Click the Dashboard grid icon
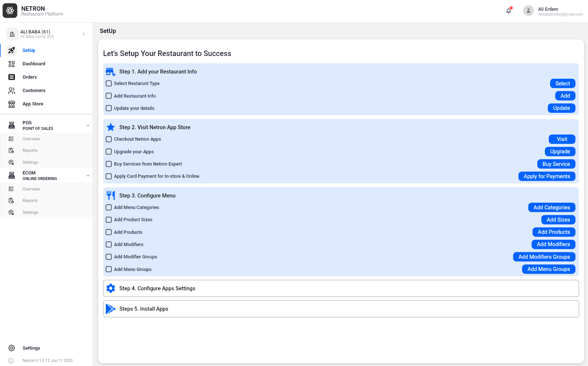 [11, 64]
